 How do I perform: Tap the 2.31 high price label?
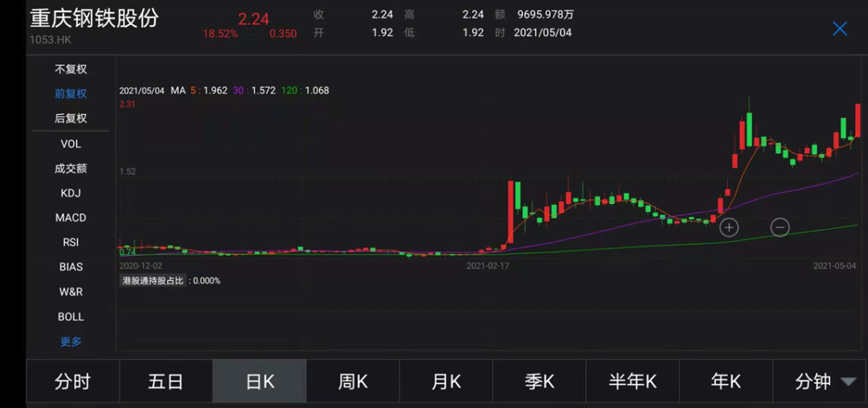click(128, 104)
